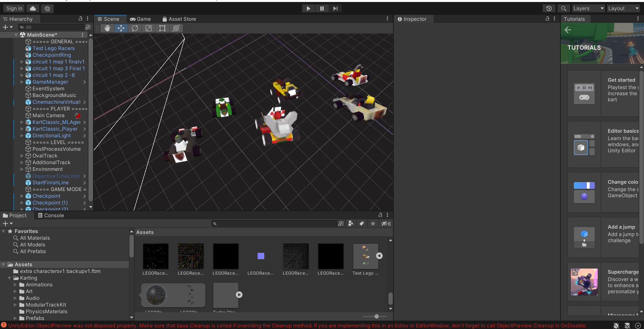Click the auto-refresh checkmark status icon
The image size is (644, 329).
(x=638, y=325)
